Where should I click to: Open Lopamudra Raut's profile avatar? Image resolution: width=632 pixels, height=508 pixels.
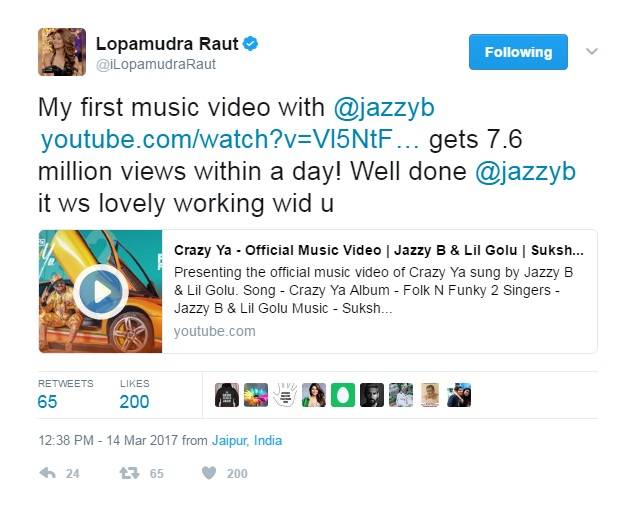click(x=62, y=52)
